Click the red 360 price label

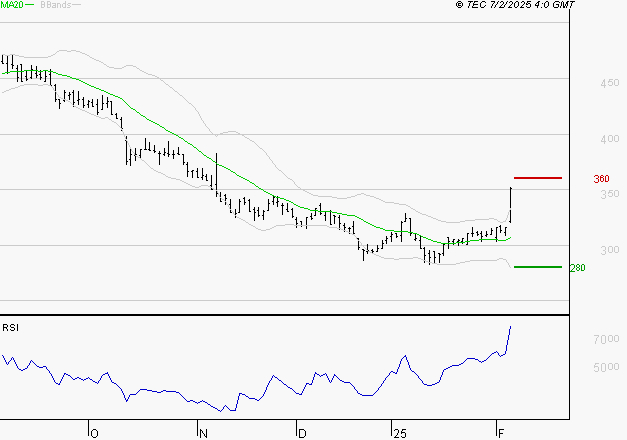[601, 179]
